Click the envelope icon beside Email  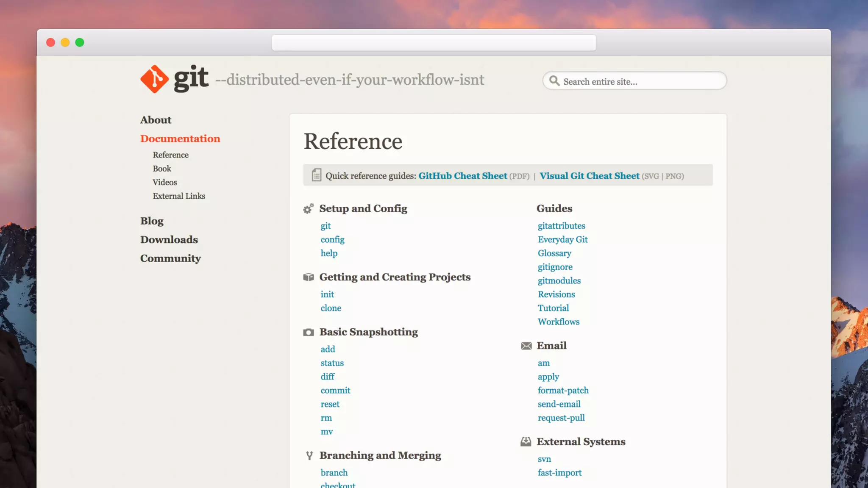[x=526, y=346]
